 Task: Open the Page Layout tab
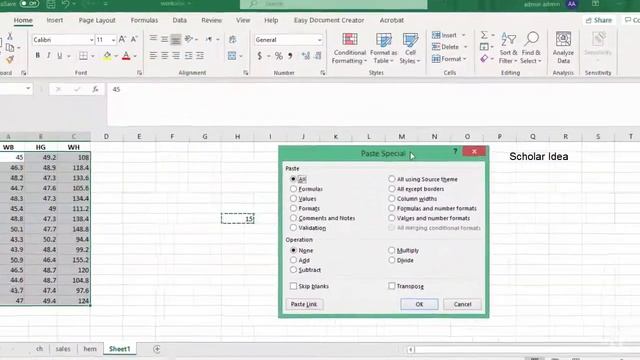[97, 20]
